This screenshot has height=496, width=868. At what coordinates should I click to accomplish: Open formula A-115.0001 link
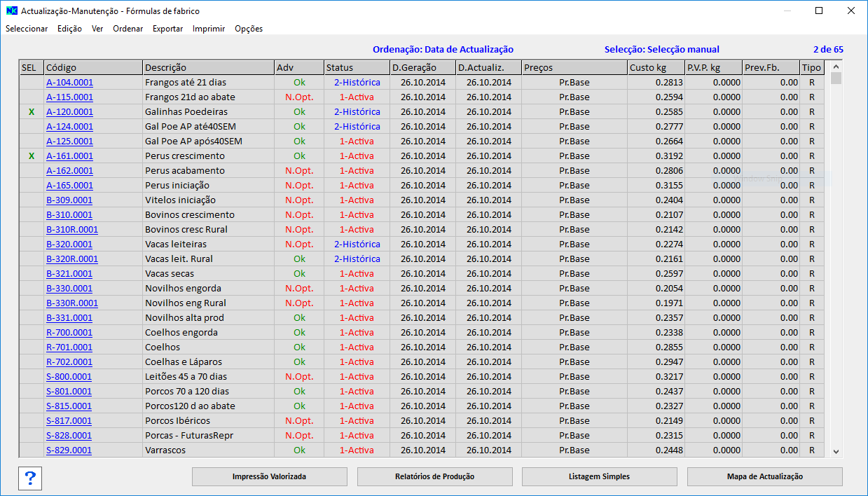(x=69, y=97)
